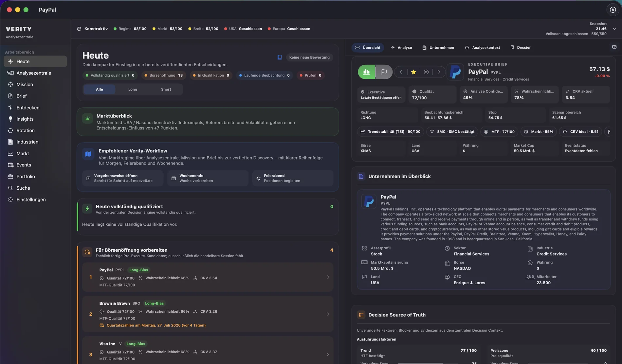
Task: Select the Alle filter segment
Action: [x=99, y=89]
